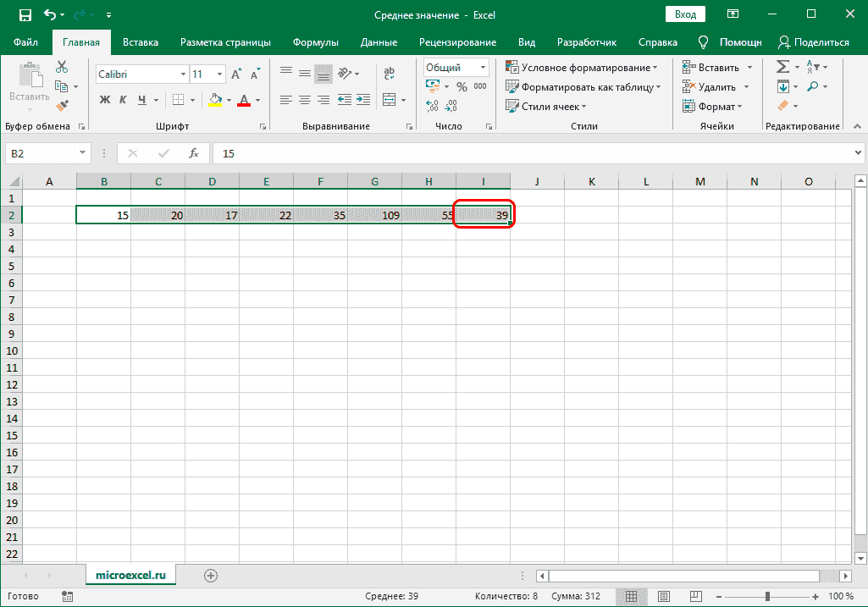
Task: Select the Format Painter brush icon
Action: (62, 105)
